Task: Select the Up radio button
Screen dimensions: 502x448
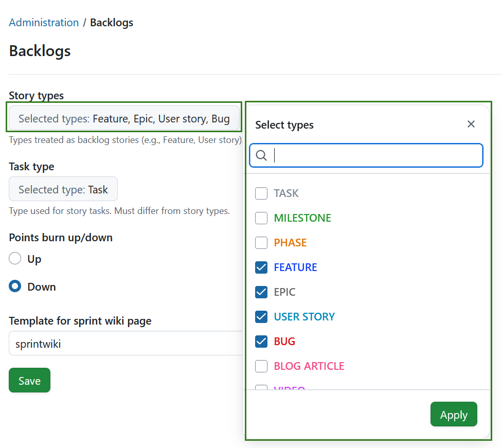Action: (x=15, y=258)
